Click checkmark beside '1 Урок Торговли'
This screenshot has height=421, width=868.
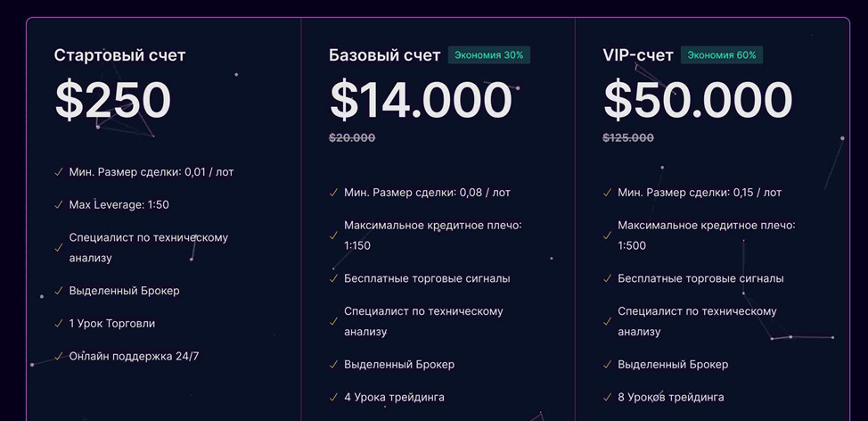59,324
